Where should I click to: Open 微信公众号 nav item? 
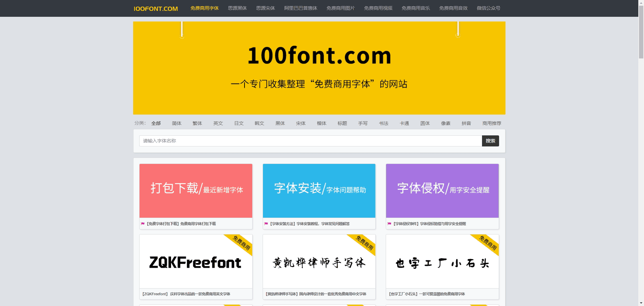[x=488, y=8]
